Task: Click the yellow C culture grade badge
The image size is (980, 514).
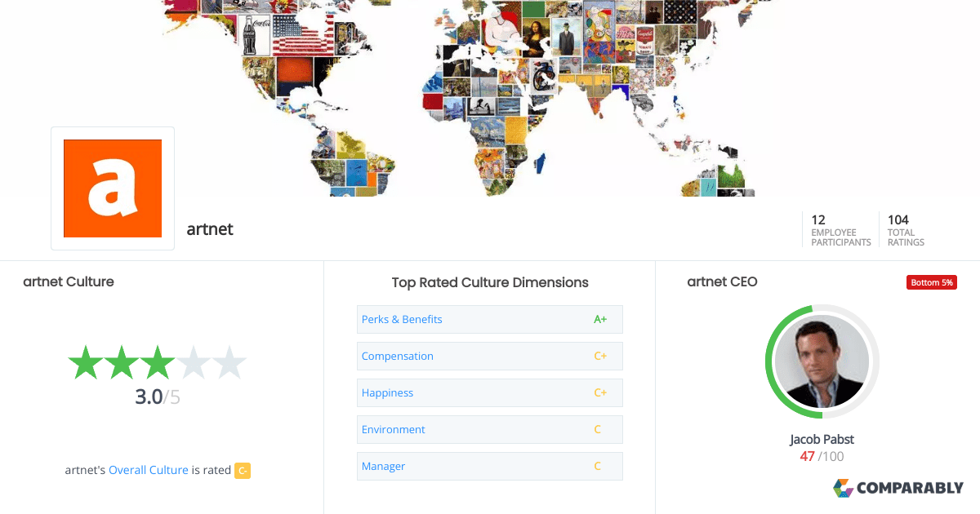Action: coord(242,470)
